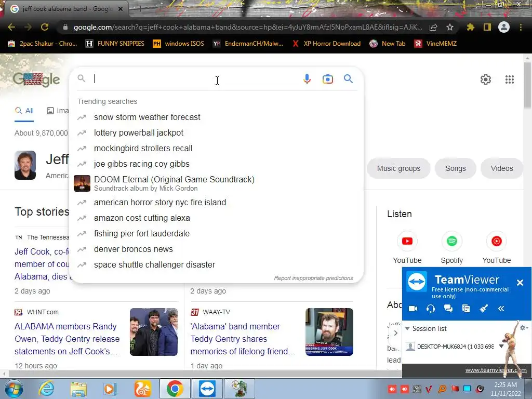
Task: Select suggestion denver broncos news
Action: tap(216, 249)
